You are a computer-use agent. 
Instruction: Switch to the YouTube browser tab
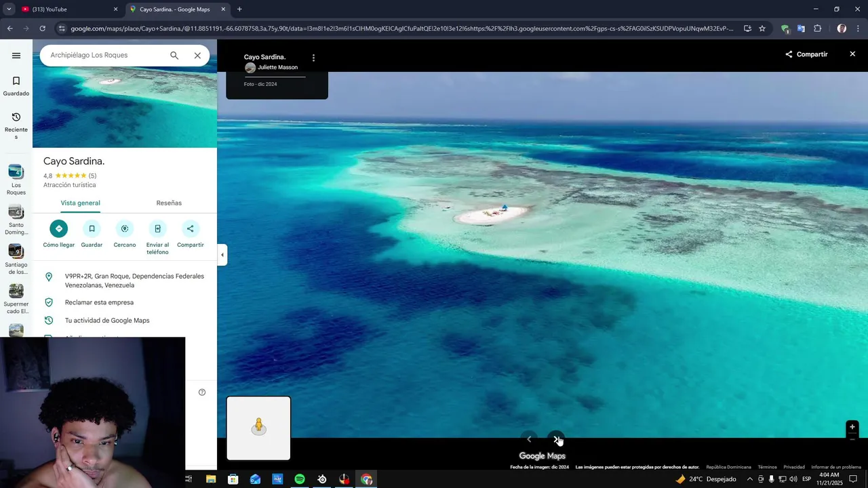68,9
